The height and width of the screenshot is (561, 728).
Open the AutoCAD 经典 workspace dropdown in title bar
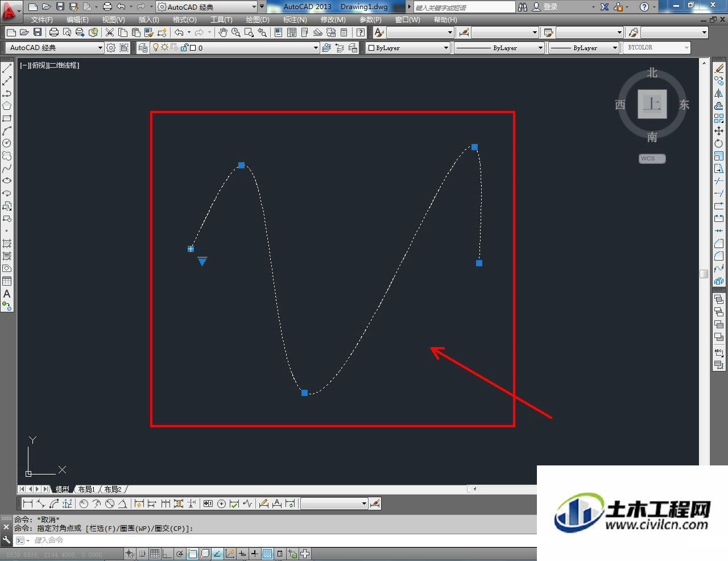click(x=207, y=7)
